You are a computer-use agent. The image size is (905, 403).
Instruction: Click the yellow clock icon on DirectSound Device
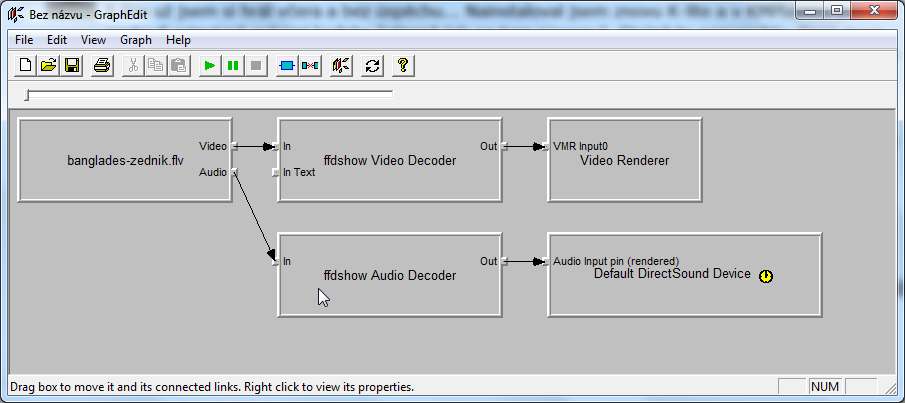[765, 276]
